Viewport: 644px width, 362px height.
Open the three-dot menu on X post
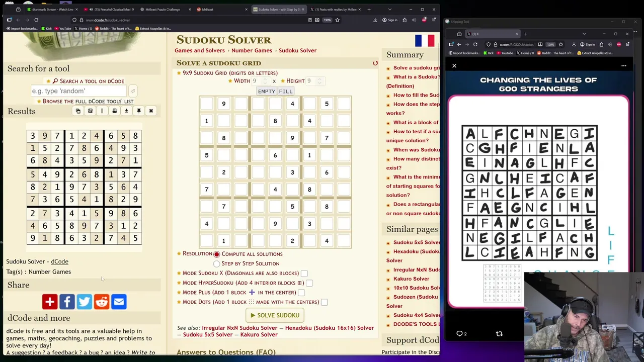point(624,66)
